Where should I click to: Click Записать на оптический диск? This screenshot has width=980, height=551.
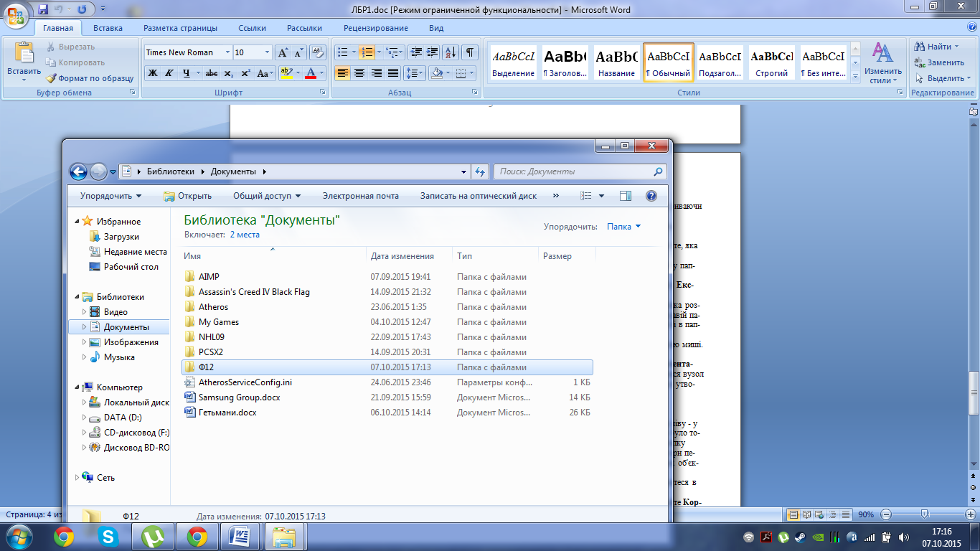tap(479, 196)
